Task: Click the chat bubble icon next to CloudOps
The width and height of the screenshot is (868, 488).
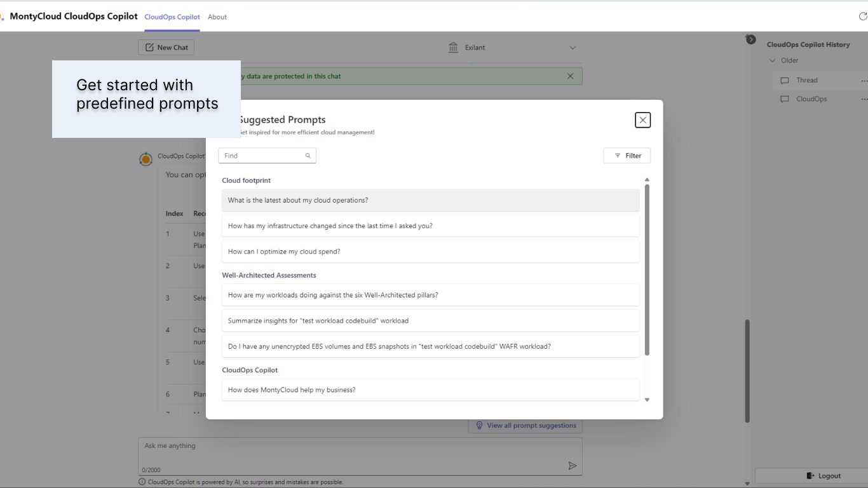Action: point(784,99)
